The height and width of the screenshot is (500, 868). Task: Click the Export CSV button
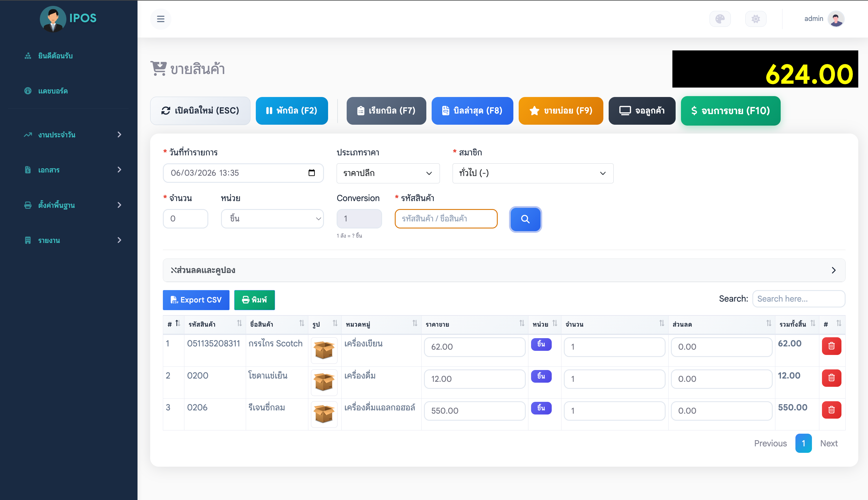(196, 300)
